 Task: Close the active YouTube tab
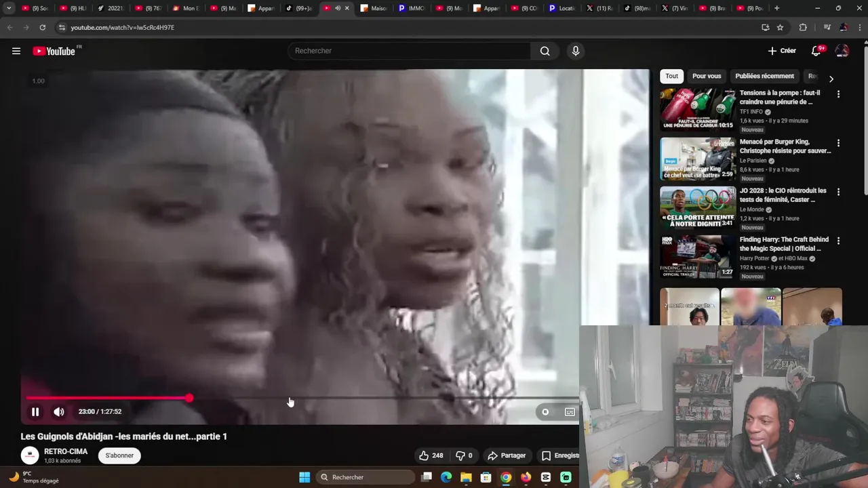347,8
